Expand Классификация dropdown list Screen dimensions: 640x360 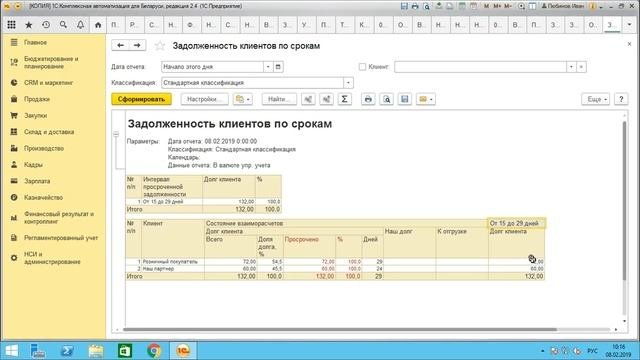(348, 82)
